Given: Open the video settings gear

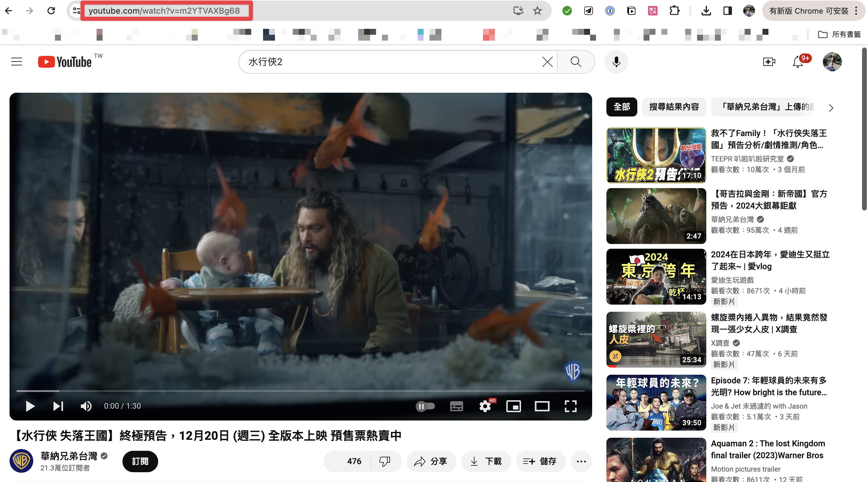Looking at the screenshot, I should [485, 406].
